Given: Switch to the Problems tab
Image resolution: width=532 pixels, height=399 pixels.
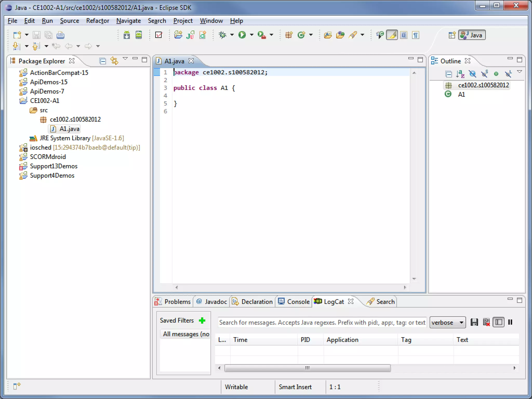Looking at the screenshot, I should click(x=173, y=302).
